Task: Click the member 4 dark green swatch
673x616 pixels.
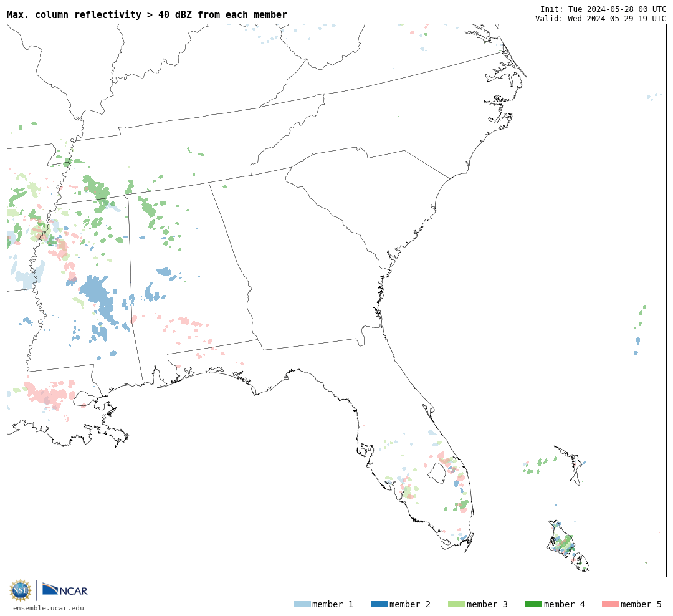Action: (533, 604)
